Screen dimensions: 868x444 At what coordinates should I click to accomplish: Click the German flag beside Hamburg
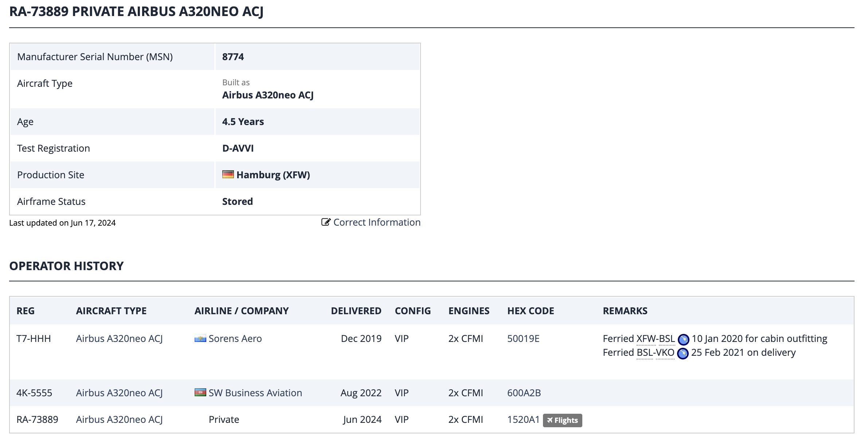coord(228,175)
